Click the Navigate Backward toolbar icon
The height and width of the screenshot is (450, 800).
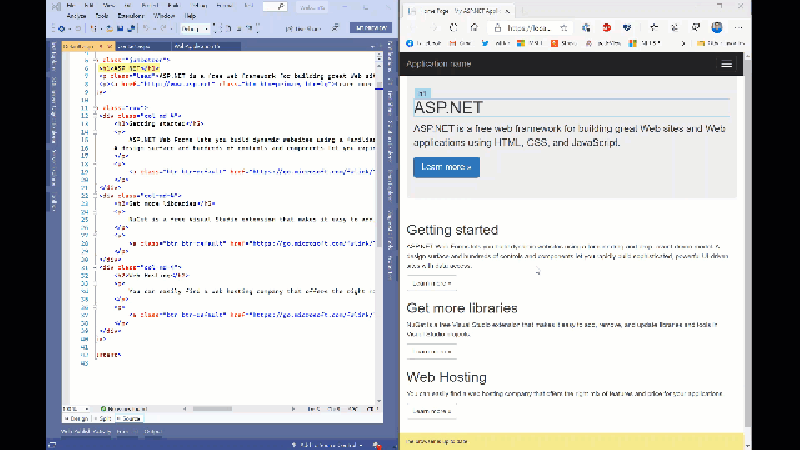pos(62,29)
